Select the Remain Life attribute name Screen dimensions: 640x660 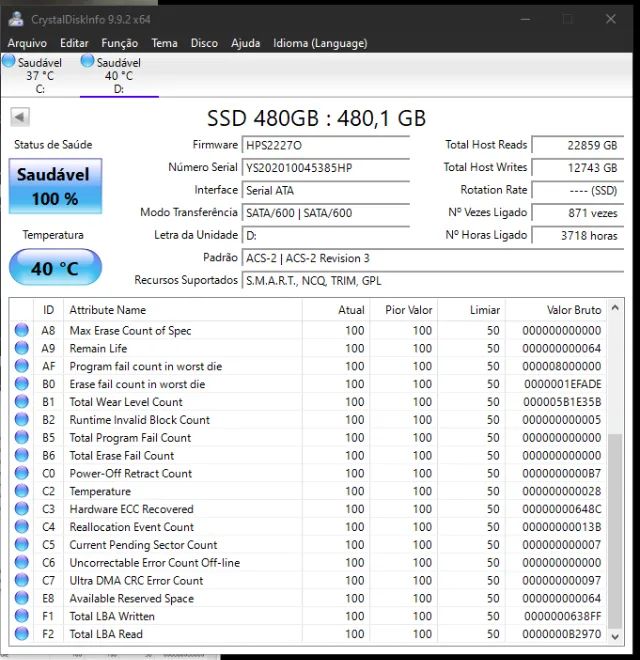(x=98, y=348)
